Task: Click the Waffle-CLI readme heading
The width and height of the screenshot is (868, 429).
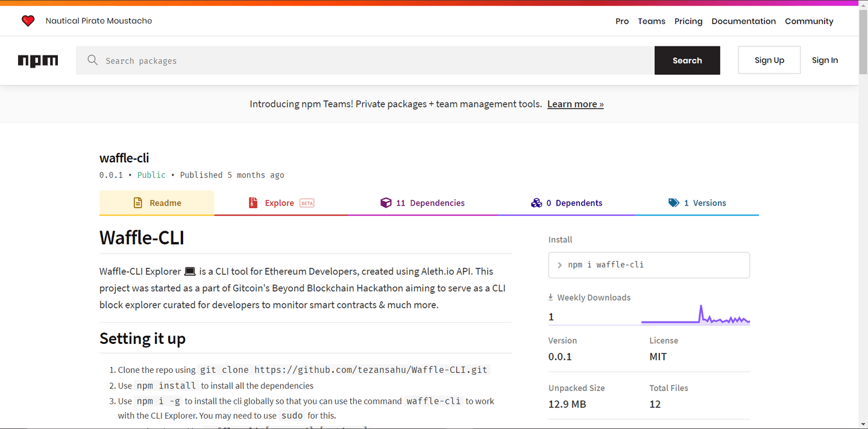Action: tap(142, 238)
